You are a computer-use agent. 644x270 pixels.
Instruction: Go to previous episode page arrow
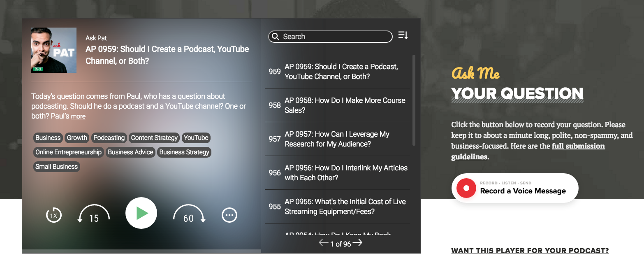coord(324,243)
